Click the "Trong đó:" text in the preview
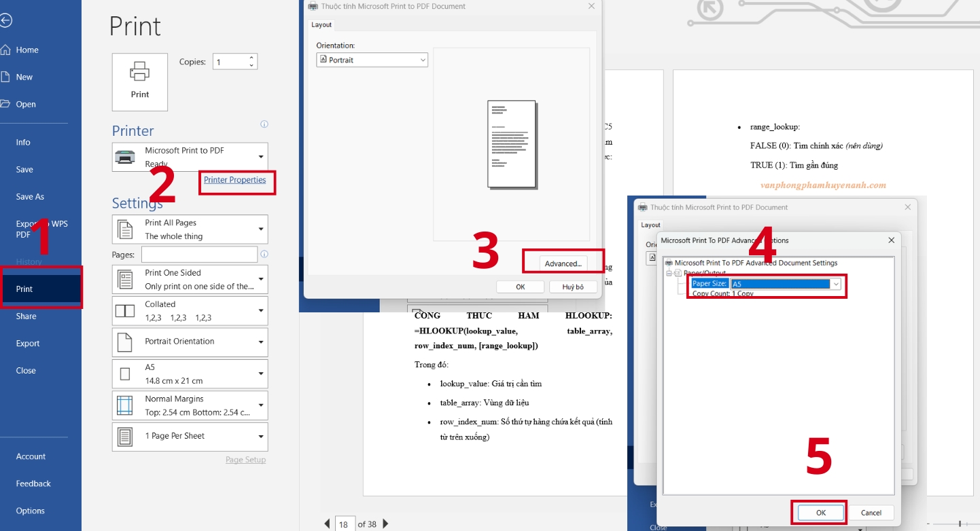Image resolution: width=980 pixels, height=531 pixels. [432, 365]
